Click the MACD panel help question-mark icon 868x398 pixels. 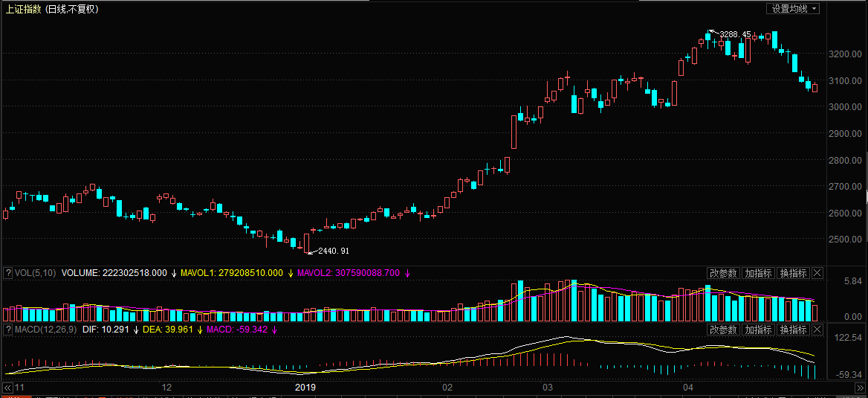[8, 330]
